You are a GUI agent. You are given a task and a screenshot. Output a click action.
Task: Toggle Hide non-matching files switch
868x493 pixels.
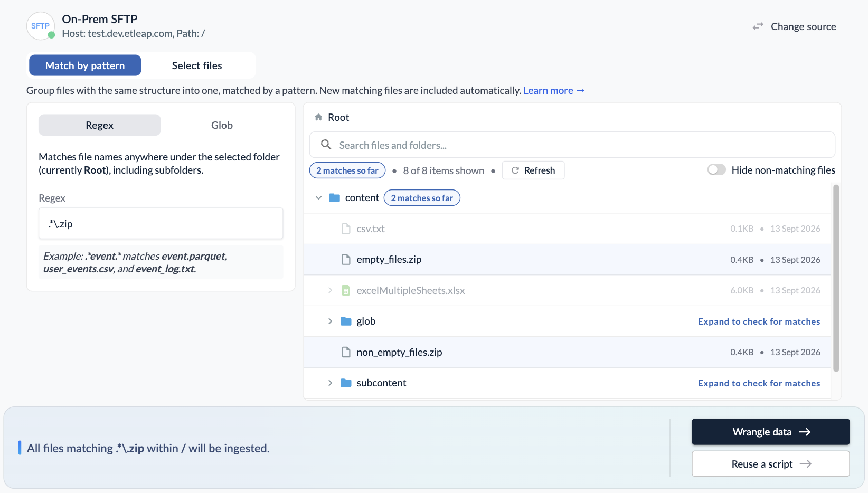(x=716, y=170)
